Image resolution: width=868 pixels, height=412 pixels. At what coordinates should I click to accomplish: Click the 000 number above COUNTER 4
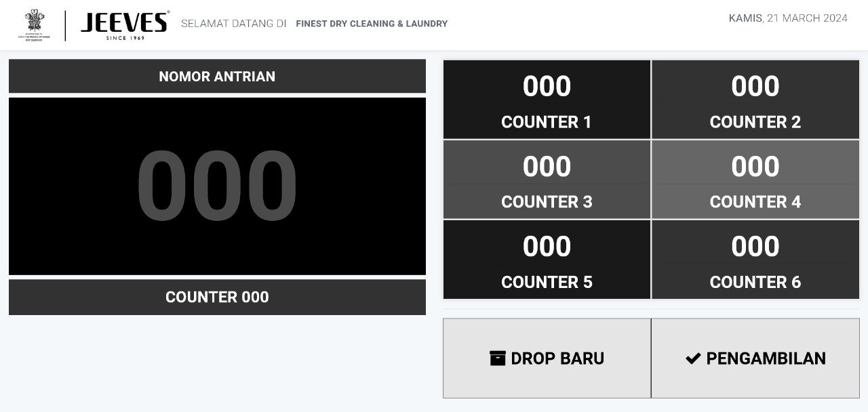755,167
